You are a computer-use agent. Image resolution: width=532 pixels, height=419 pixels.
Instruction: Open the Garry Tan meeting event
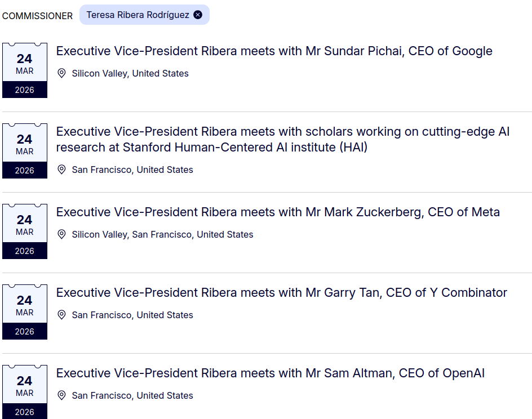281,293
